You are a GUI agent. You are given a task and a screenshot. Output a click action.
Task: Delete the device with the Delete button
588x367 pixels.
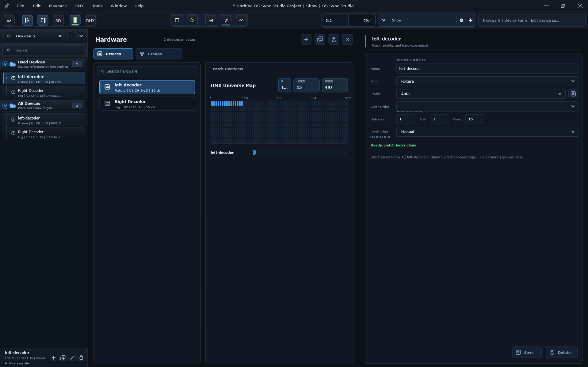pos(561,353)
